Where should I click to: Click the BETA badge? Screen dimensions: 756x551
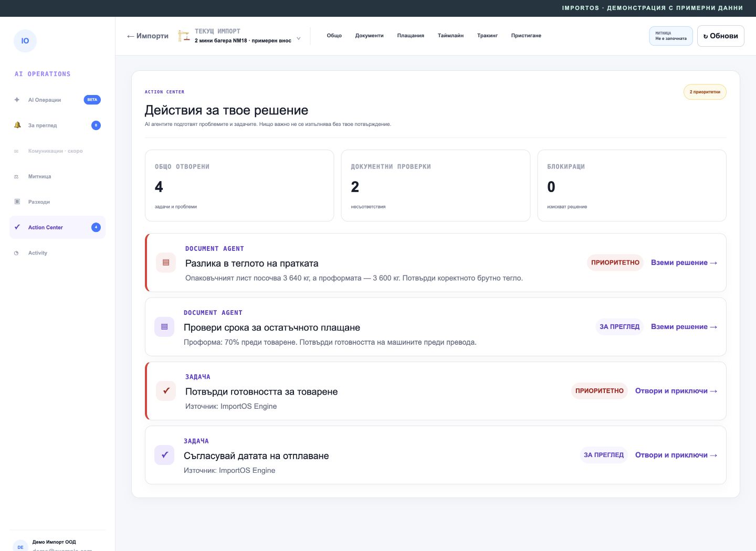92,100
